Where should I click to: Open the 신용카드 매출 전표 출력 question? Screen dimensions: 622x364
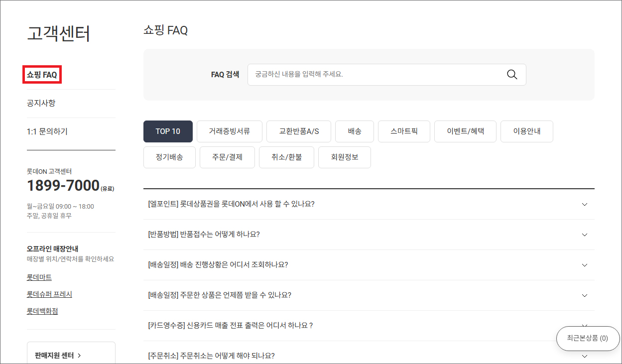230,326
